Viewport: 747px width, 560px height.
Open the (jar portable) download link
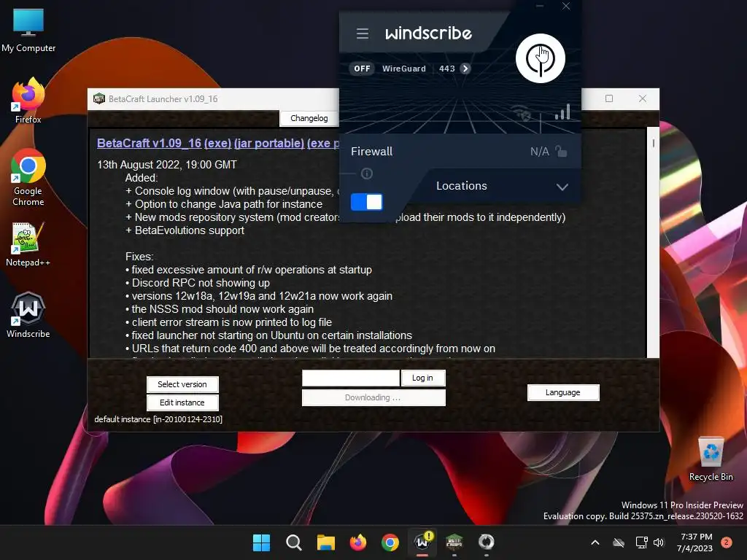point(269,144)
